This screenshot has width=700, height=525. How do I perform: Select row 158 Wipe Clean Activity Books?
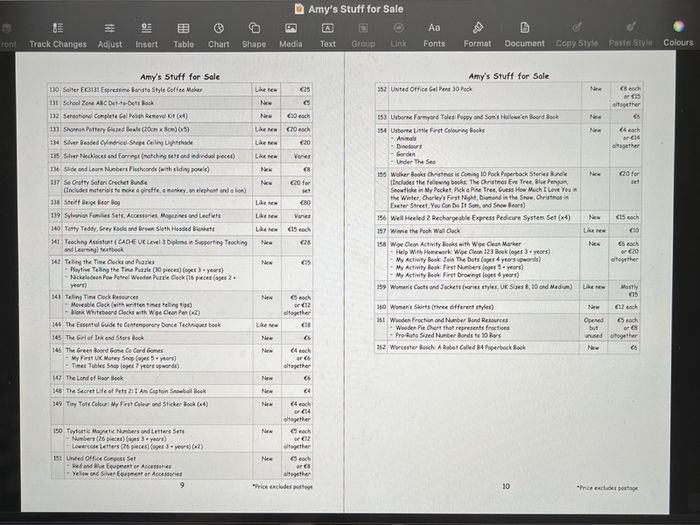click(x=509, y=259)
